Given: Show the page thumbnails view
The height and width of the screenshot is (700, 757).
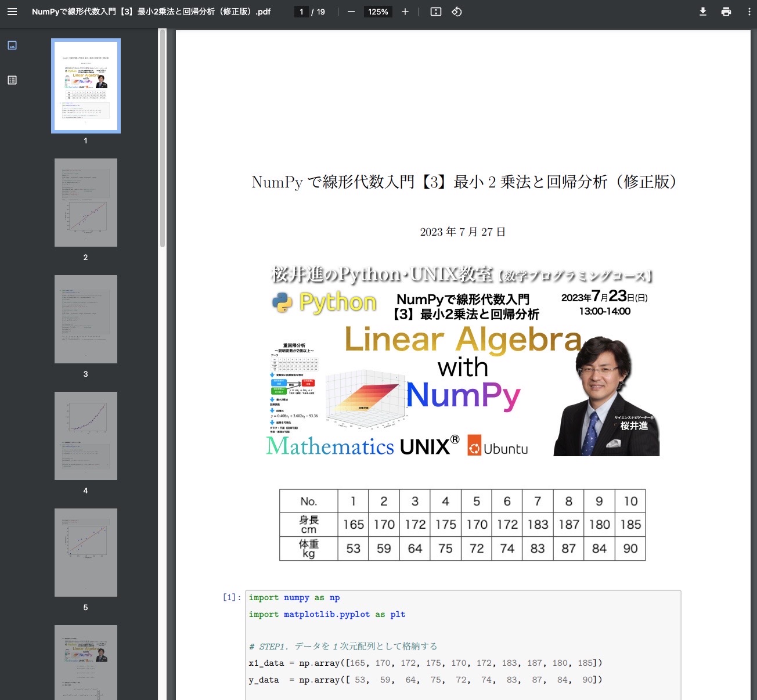Looking at the screenshot, I should coord(12,45).
